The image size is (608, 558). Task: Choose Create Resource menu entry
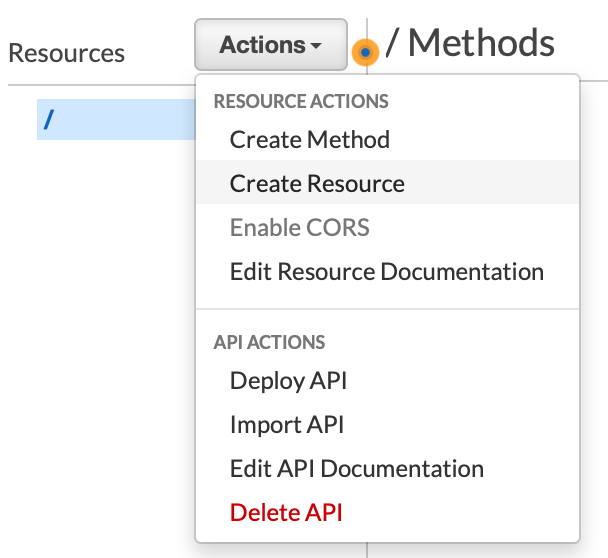pyautogui.click(x=387, y=183)
